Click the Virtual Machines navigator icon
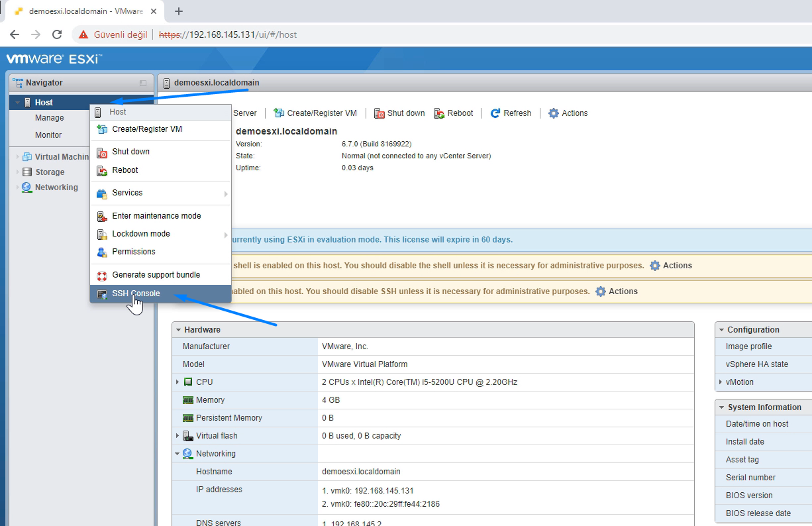This screenshot has width=812, height=526. coord(27,157)
